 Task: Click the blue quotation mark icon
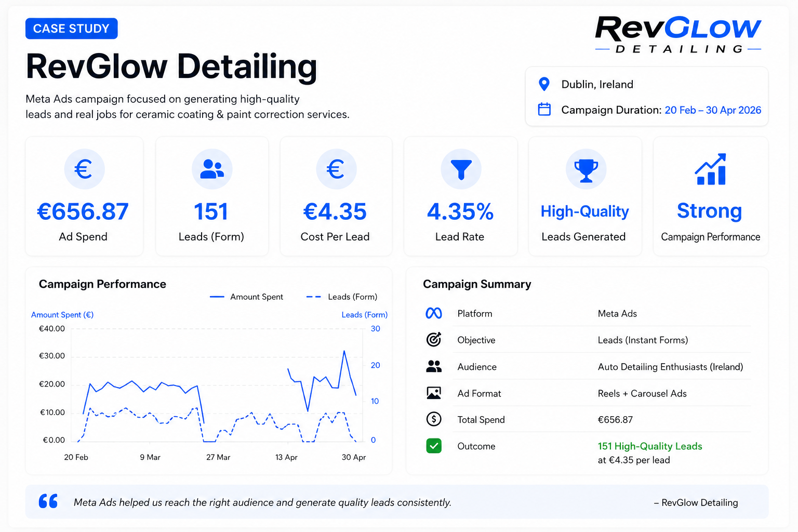(x=48, y=501)
